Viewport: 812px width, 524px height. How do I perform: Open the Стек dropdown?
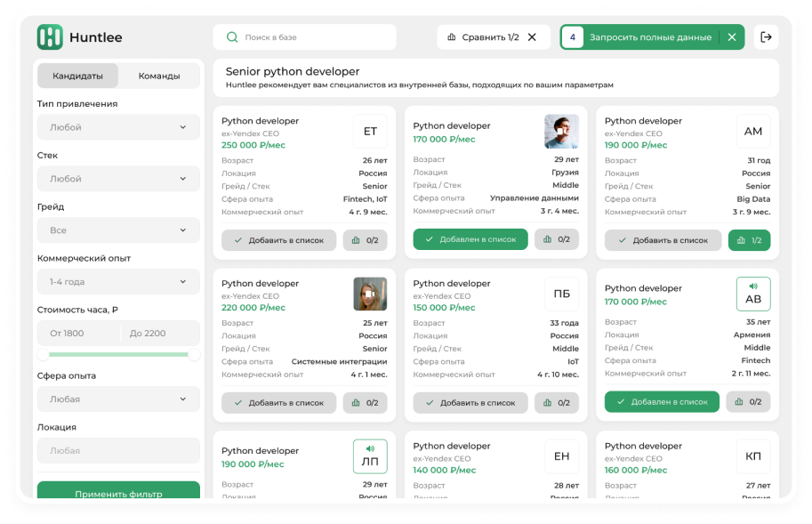118,179
